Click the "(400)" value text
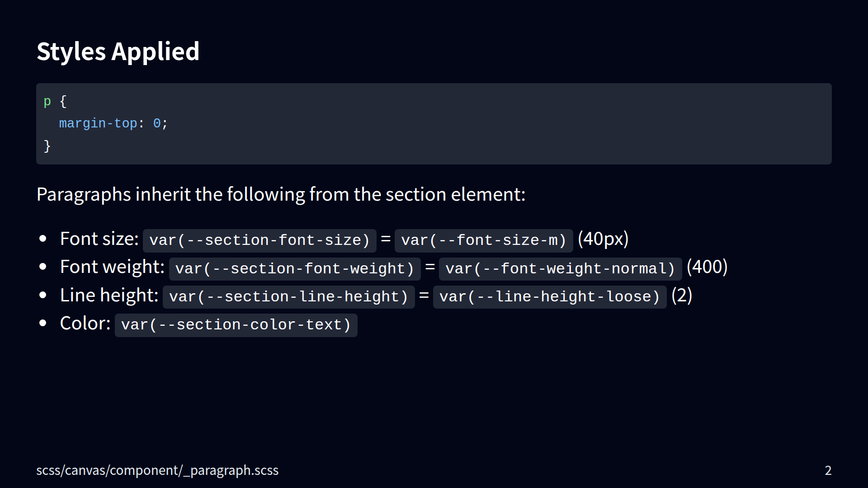Viewport: 868px width, 488px height. 707,267
